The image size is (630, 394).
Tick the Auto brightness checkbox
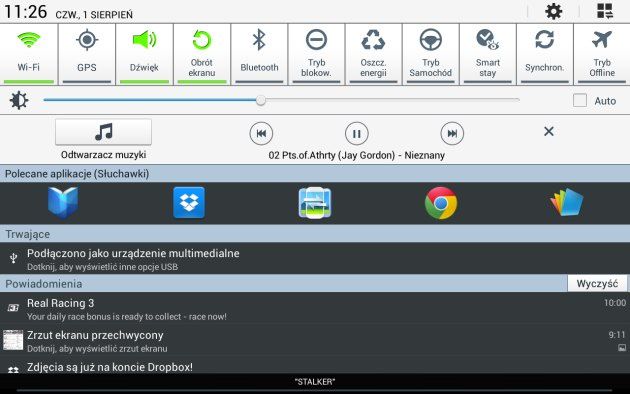click(x=579, y=100)
